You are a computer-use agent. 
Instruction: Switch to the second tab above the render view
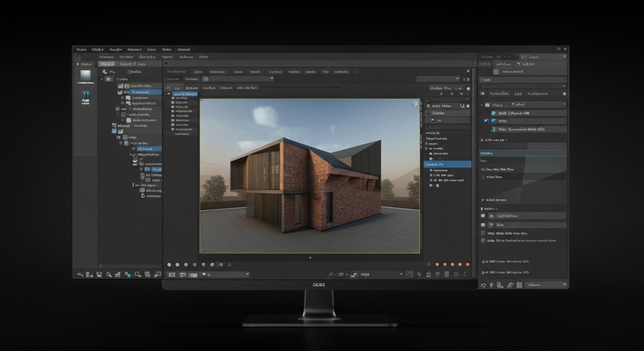point(198,72)
